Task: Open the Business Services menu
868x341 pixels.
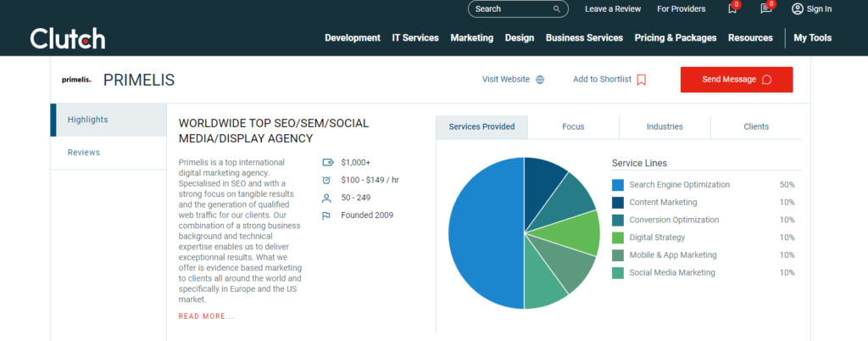Action: [x=584, y=38]
